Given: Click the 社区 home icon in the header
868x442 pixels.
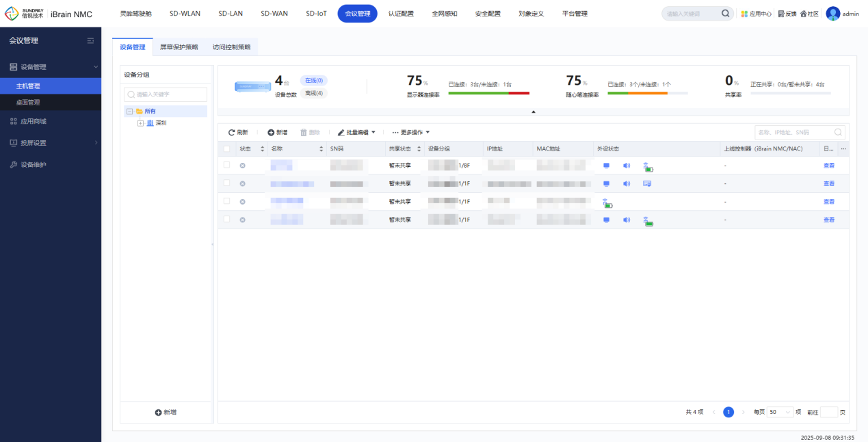Looking at the screenshot, I should click(803, 14).
